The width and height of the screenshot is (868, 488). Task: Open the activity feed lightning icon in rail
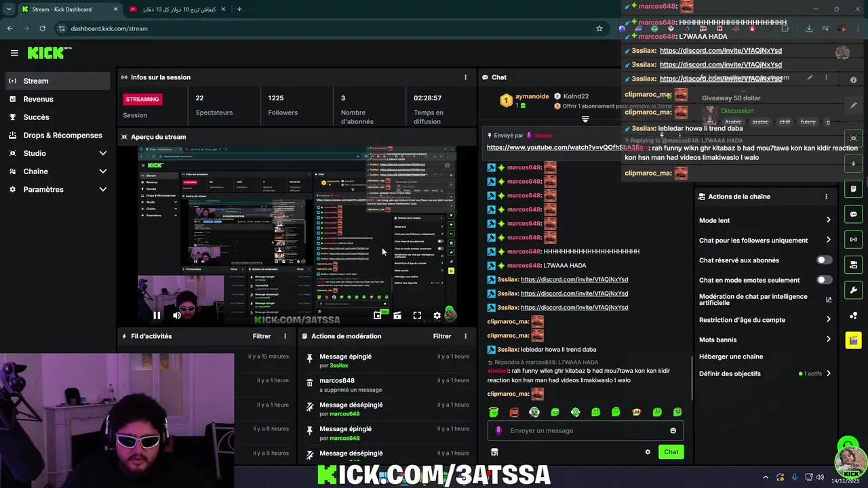pos(853,164)
